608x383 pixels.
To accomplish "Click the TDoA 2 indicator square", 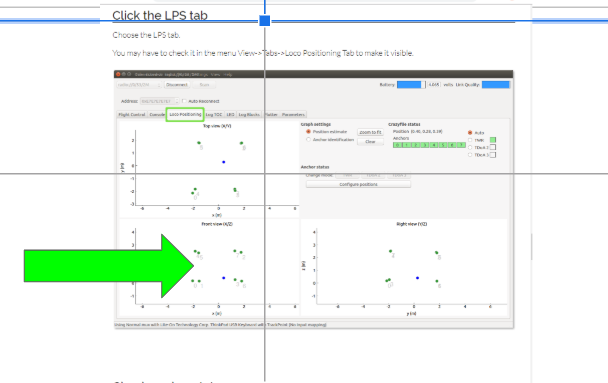I will (493, 147).
